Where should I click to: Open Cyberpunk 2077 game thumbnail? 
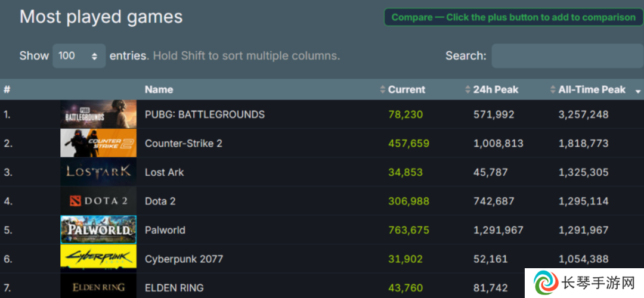click(x=98, y=259)
